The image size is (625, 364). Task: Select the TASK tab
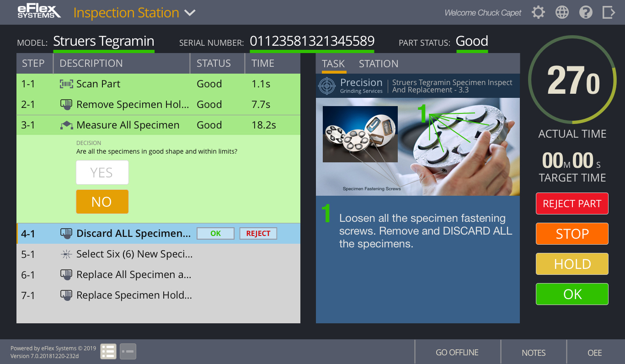point(333,64)
